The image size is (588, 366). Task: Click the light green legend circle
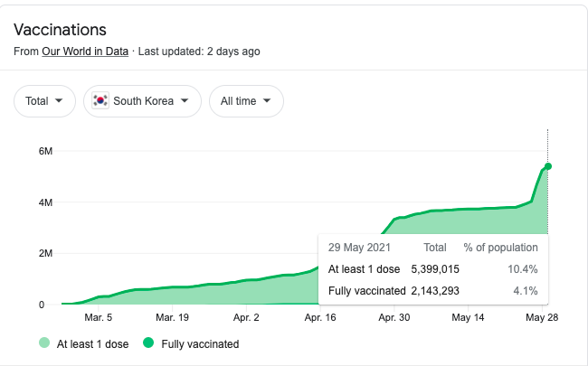(x=44, y=343)
